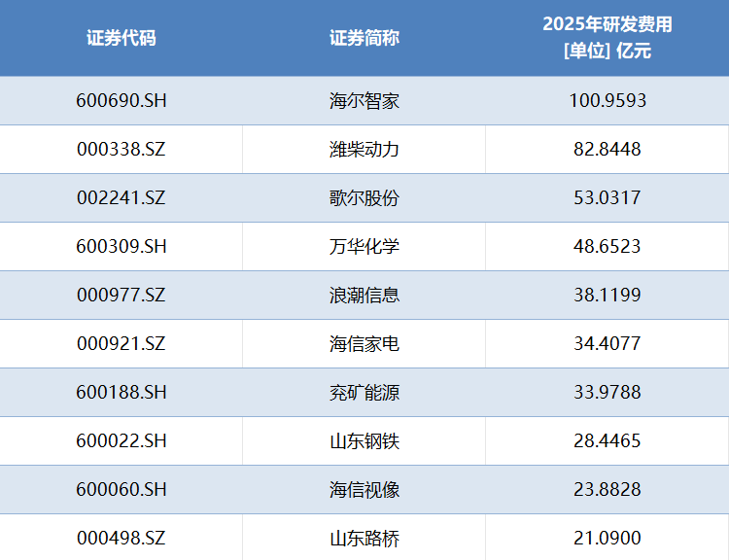This screenshot has width=729, height=560.
Task: Select the stock code 000338.SZ cell
Action: [x=121, y=149]
